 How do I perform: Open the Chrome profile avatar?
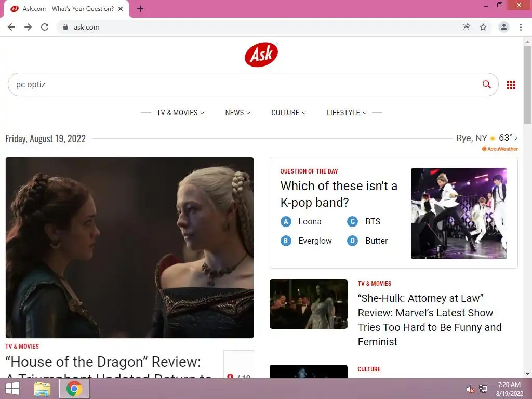click(x=504, y=27)
